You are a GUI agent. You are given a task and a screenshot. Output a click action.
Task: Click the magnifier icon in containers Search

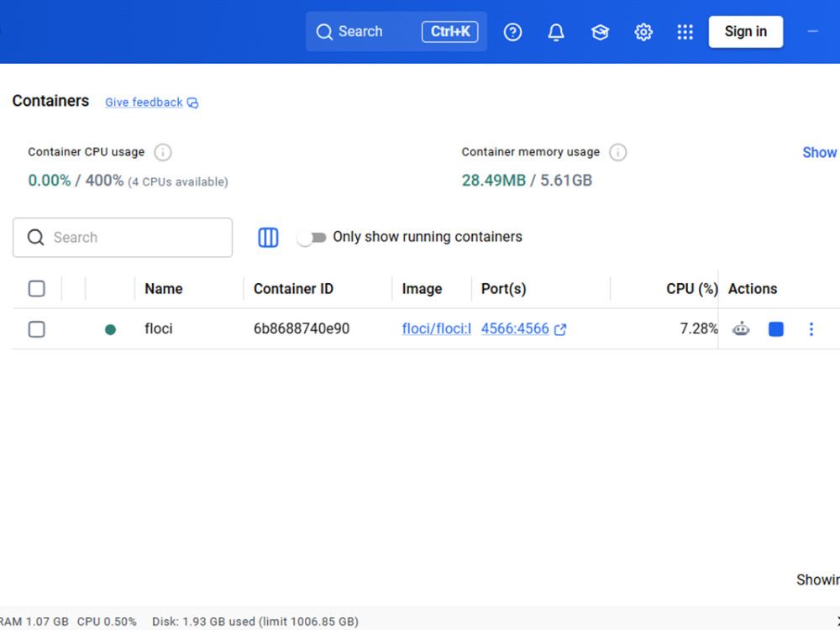(x=35, y=238)
